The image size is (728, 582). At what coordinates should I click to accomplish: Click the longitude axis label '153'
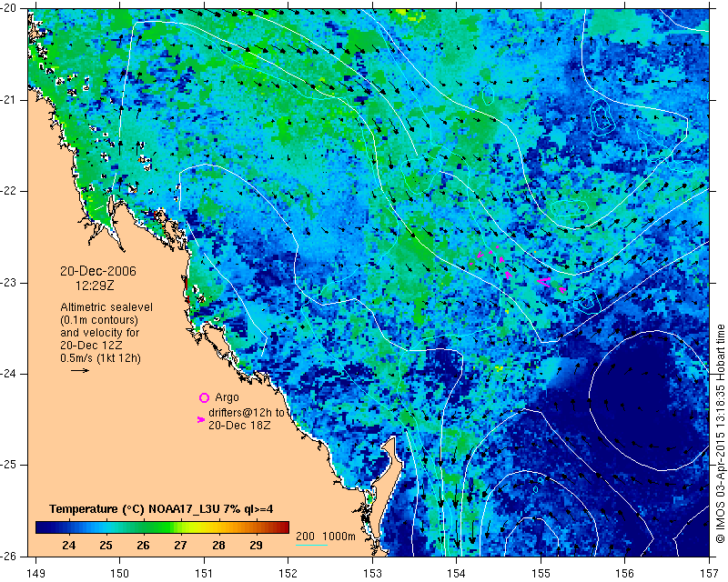click(x=372, y=574)
